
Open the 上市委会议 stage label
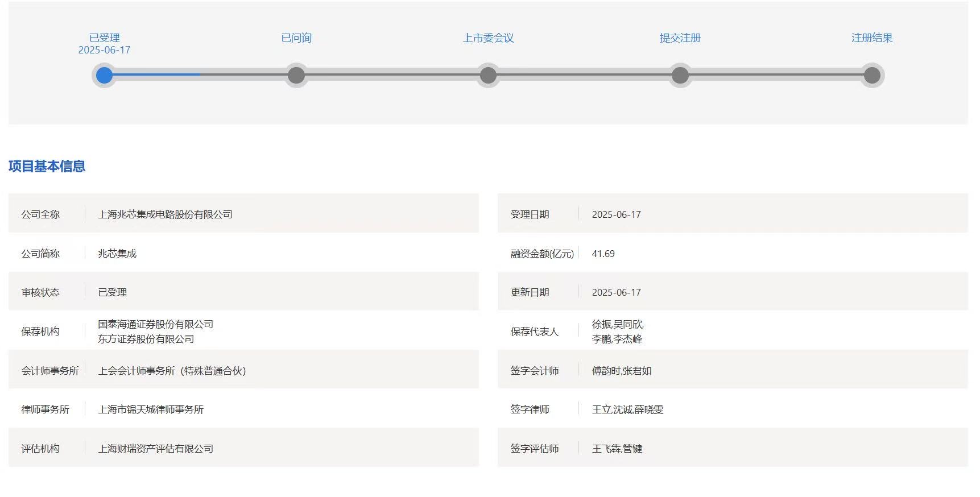point(488,38)
